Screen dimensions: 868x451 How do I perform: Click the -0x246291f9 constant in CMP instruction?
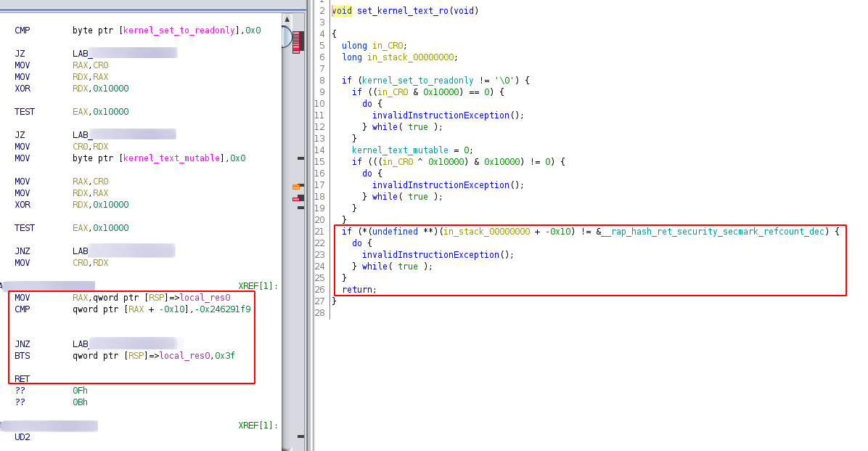click(x=223, y=309)
